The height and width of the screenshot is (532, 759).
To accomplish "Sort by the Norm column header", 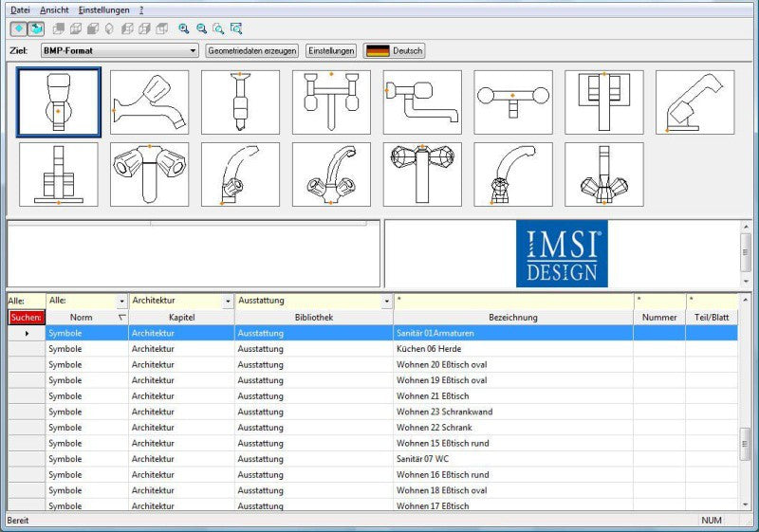I will (x=87, y=318).
